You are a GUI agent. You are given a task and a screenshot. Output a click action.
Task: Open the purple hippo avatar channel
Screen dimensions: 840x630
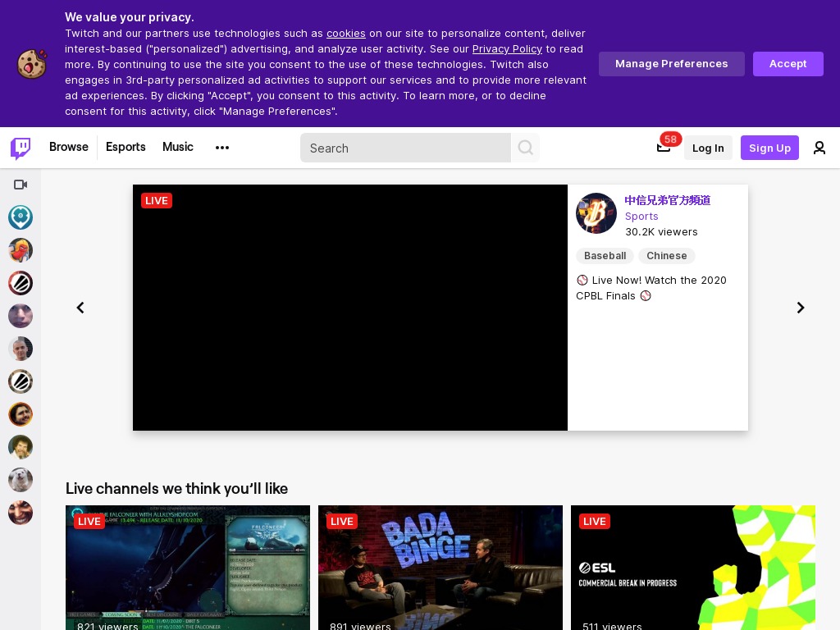coord(21,316)
